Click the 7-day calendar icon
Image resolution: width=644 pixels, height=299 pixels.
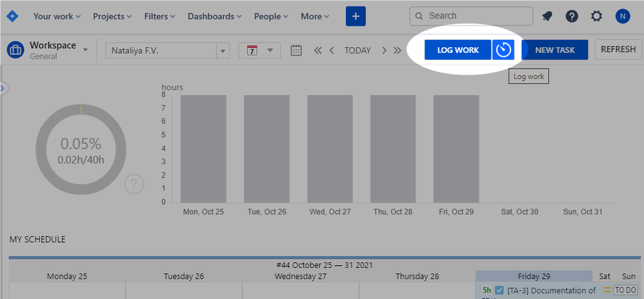(x=252, y=50)
